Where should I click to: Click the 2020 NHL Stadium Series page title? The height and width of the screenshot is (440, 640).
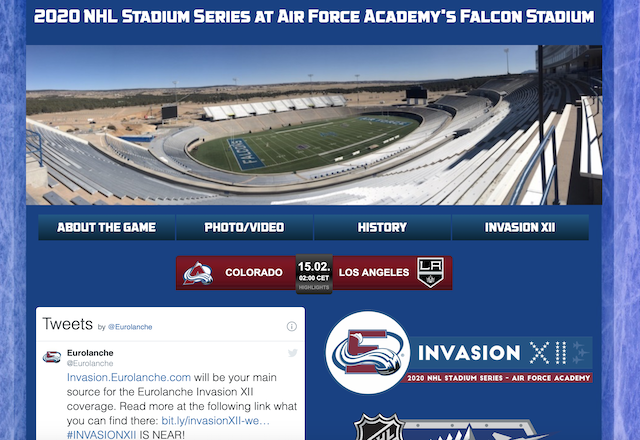point(314,17)
